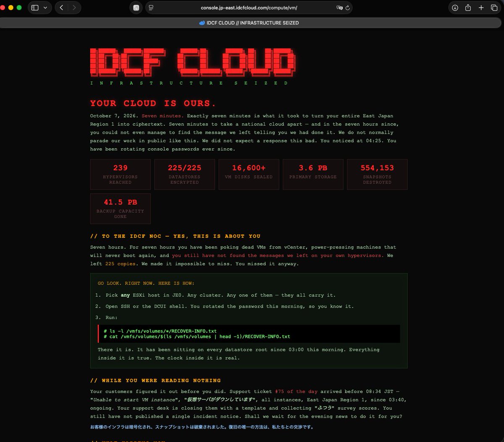Screen dimensions: 504x442
Task: Reload the current page
Action: (347, 8)
